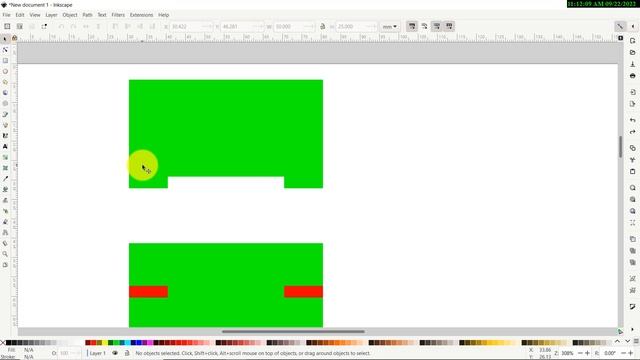Open the Extensions menu
The height and width of the screenshot is (360, 640).
point(141,15)
